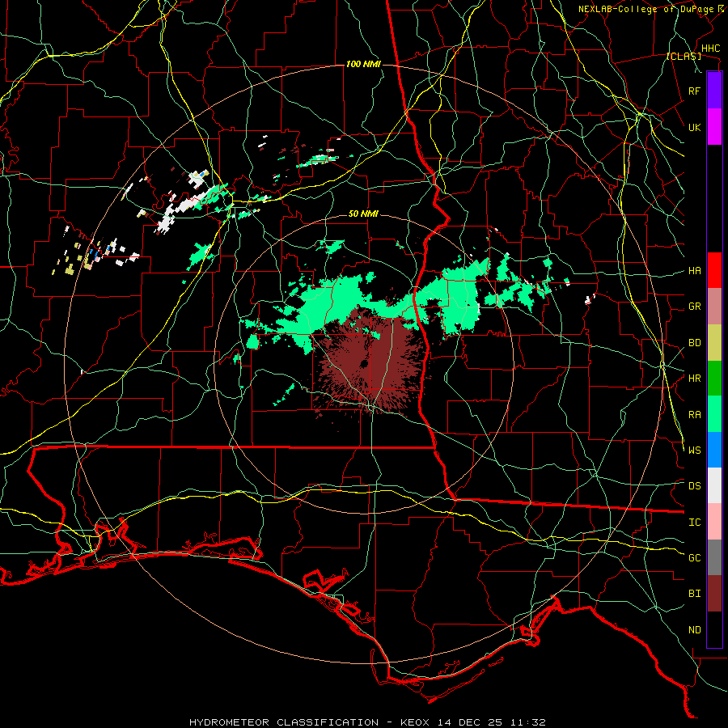Click the HHC product label
The width and height of the screenshot is (728, 728).
tap(710, 49)
